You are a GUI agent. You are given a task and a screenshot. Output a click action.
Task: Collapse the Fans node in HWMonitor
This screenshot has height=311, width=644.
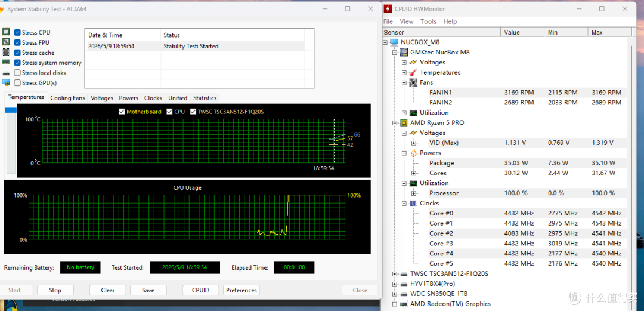pyautogui.click(x=404, y=82)
